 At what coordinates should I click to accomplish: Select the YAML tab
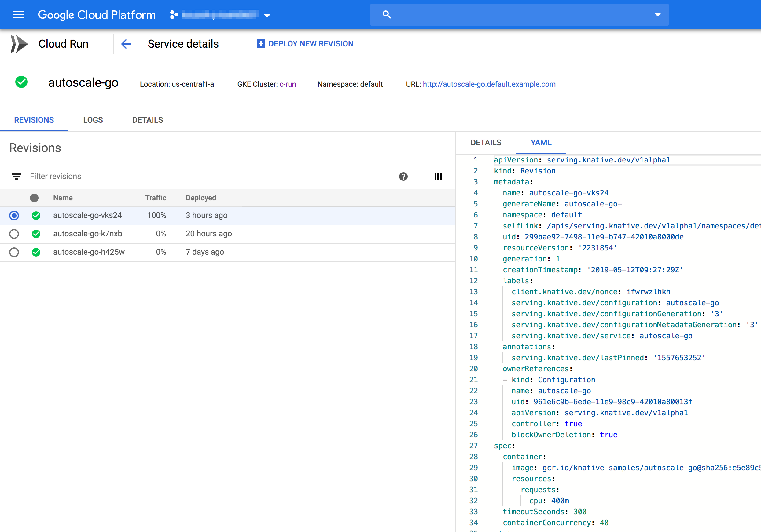541,142
